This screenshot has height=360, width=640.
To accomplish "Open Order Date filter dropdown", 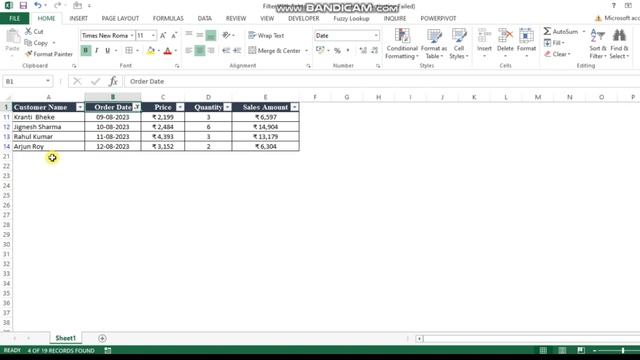I will (x=137, y=107).
